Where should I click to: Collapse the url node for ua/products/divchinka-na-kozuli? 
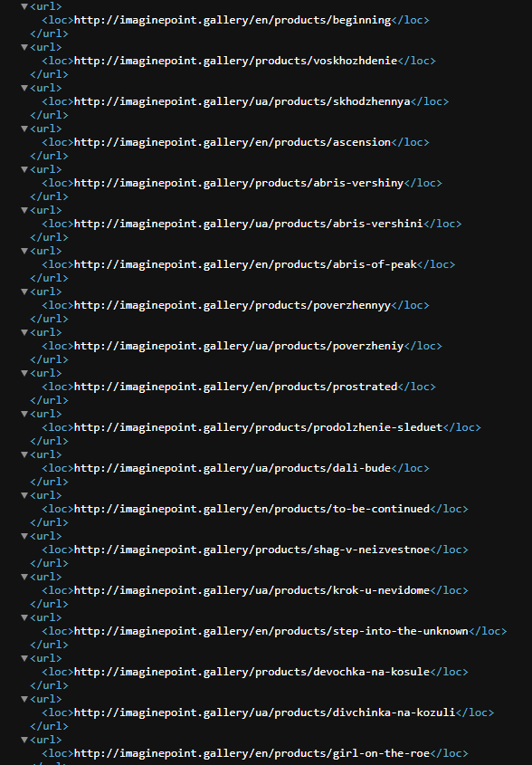point(24,699)
